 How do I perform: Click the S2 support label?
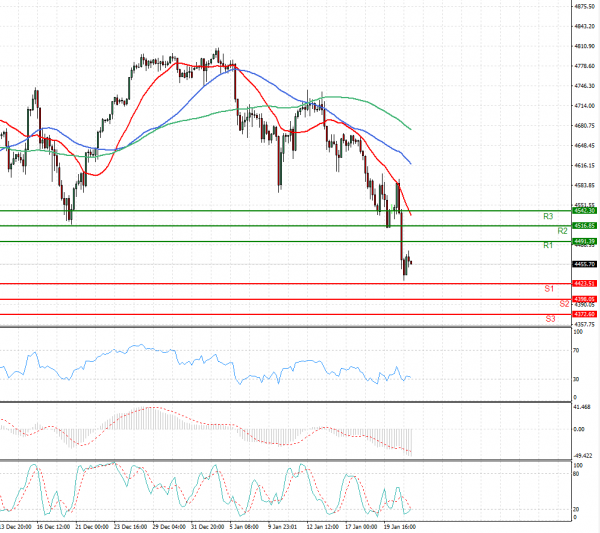click(564, 304)
